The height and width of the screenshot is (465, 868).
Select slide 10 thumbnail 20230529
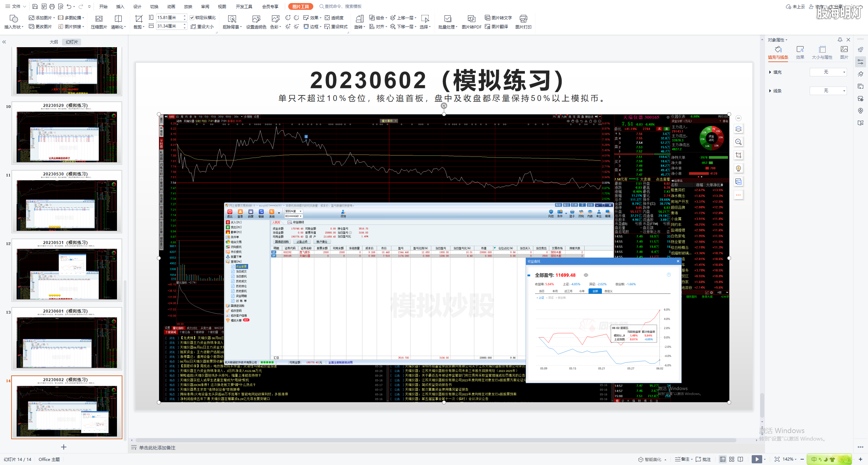coord(67,133)
